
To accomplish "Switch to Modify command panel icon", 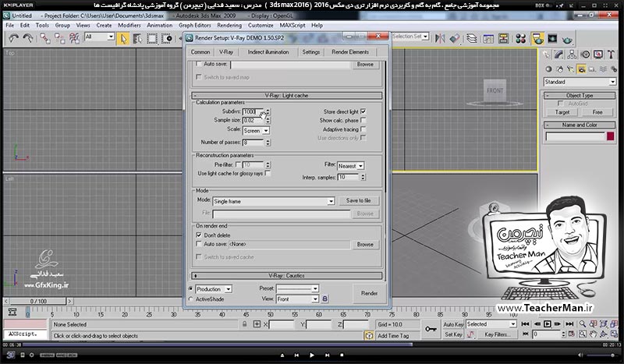I will [558, 55].
